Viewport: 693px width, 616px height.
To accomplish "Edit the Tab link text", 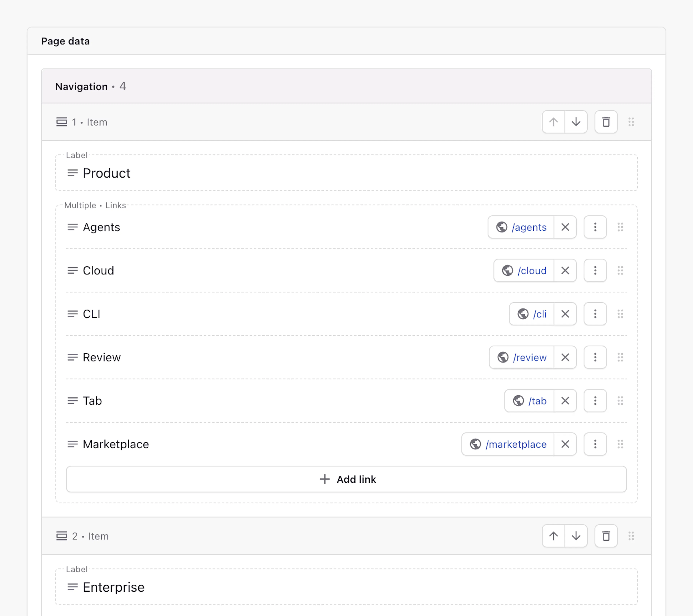I will [92, 400].
